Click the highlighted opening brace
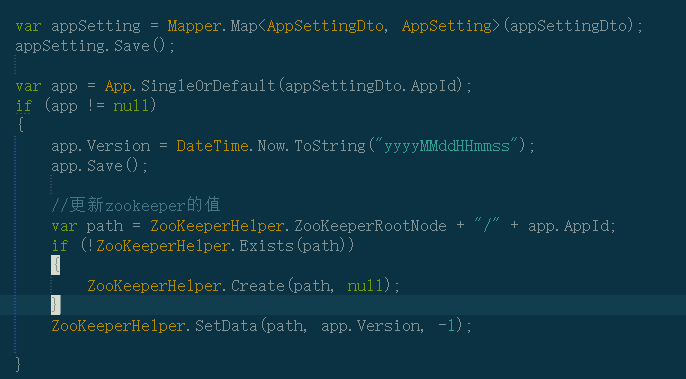Image resolution: width=686 pixels, height=379 pixels. pos(56,266)
